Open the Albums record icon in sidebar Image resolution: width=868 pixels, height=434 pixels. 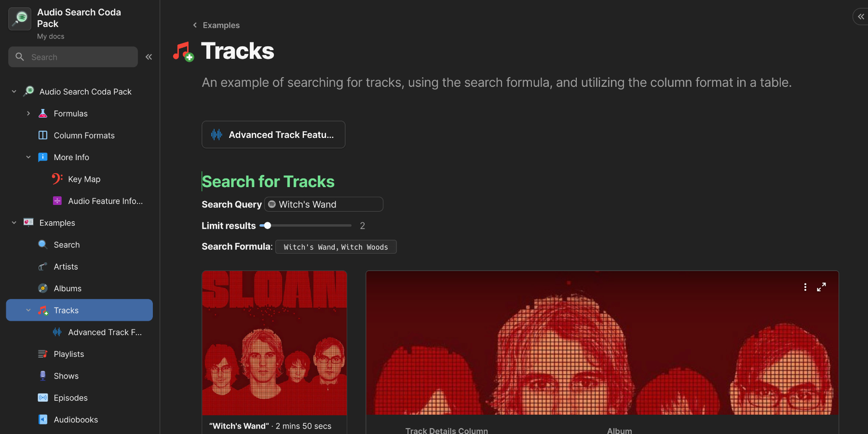tap(42, 288)
